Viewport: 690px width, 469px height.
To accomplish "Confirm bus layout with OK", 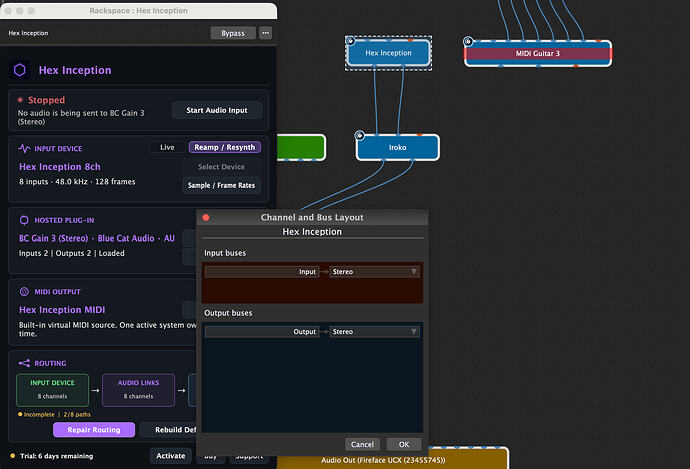I will click(x=404, y=444).
